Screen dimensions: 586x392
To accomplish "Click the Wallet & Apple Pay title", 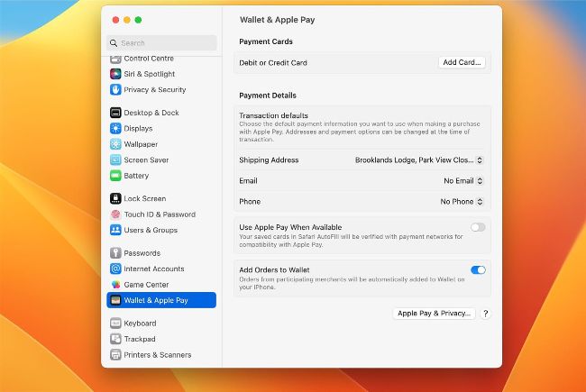I will [x=278, y=20].
